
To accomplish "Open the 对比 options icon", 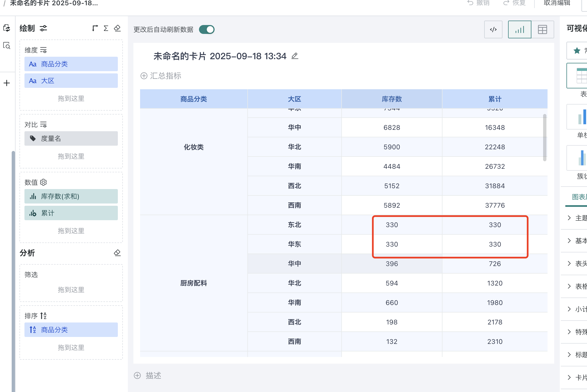I will click(43, 125).
